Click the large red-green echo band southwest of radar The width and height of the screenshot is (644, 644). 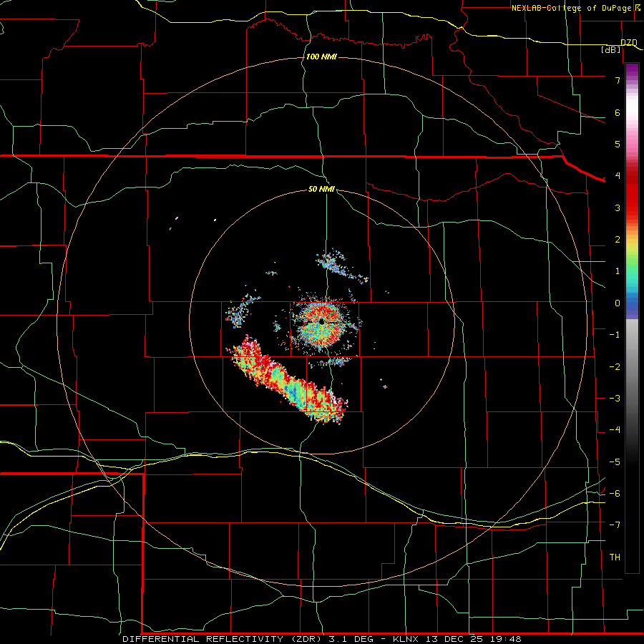tap(288, 380)
